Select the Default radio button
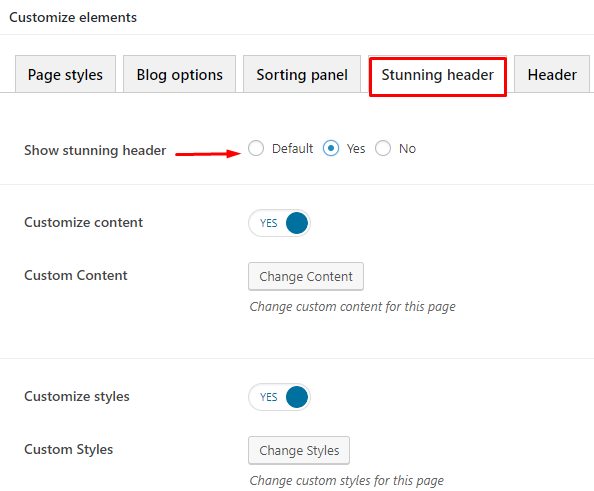 click(256, 148)
